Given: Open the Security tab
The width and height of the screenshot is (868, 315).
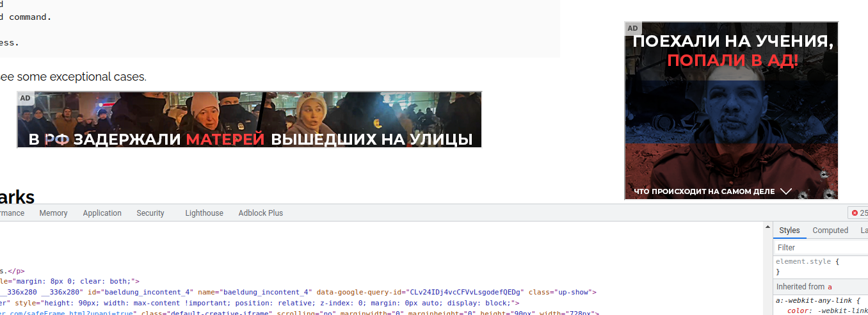Looking at the screenshot, I should point(150,213).
